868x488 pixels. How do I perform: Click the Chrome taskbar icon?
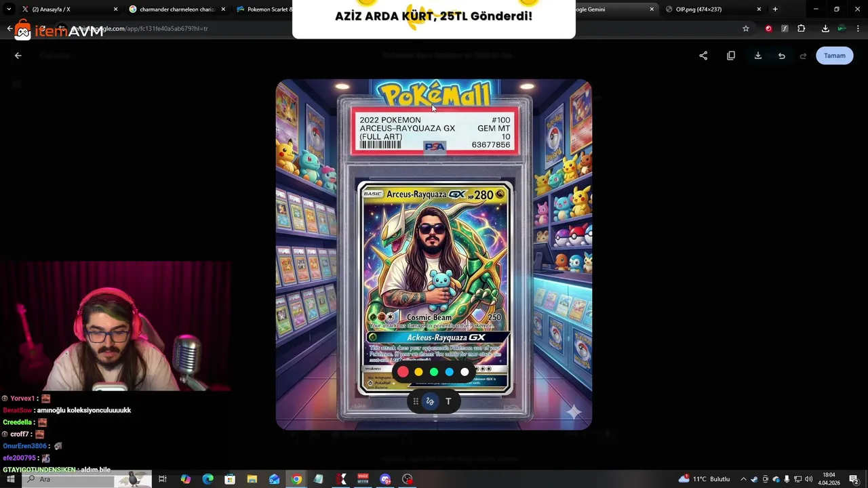[x=296, y=479]
